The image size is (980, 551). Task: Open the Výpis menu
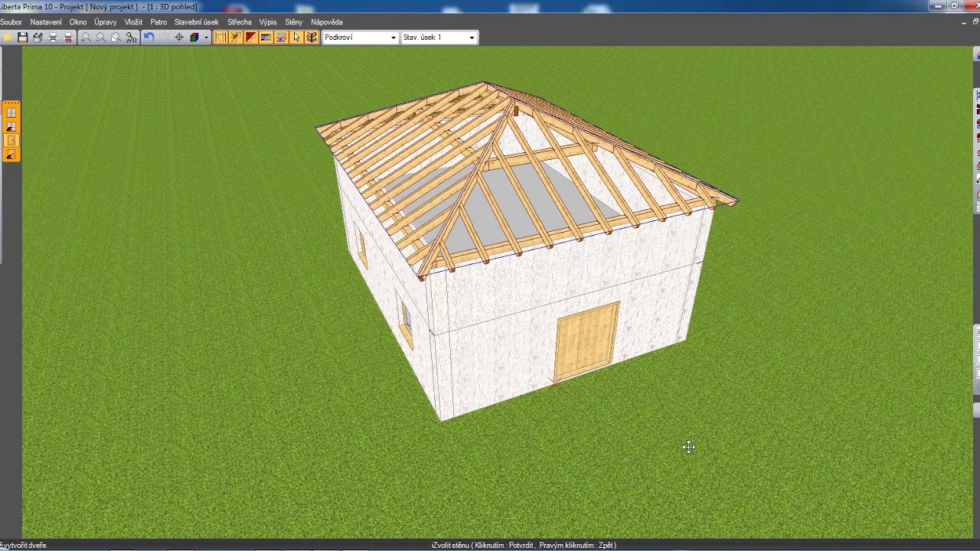point(268,22)
